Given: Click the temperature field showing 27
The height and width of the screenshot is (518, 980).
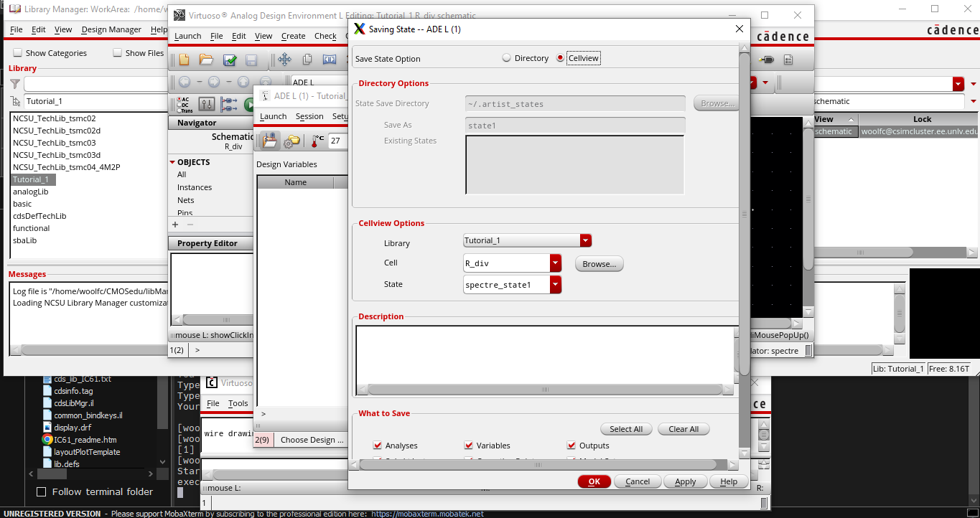Looking at the screenshot, I should pyautogui.click(x=337, y=141).
